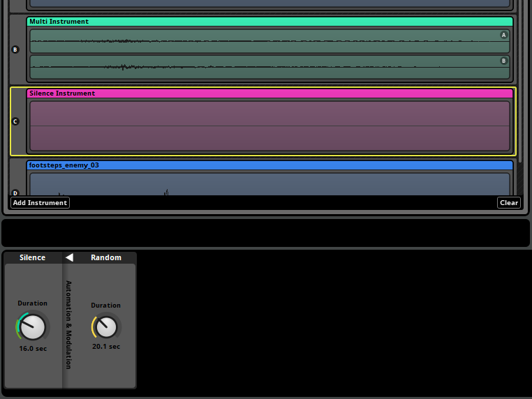Click the Random section title
The image size is (532, 399).
click(106, 257)
